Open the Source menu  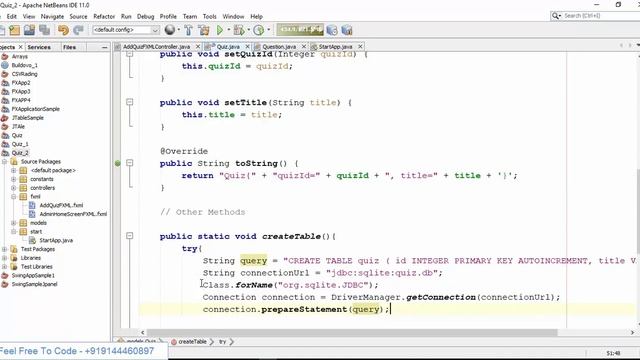click(78, 16)
